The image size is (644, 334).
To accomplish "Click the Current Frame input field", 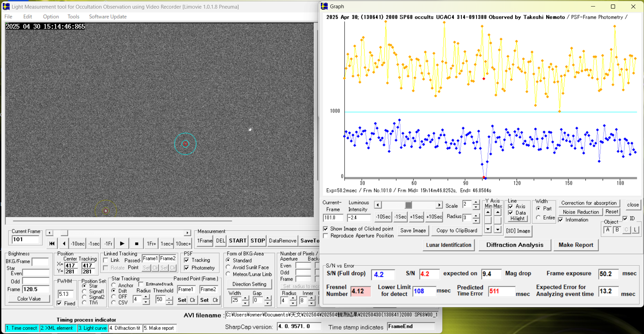I will pos(25,239).
